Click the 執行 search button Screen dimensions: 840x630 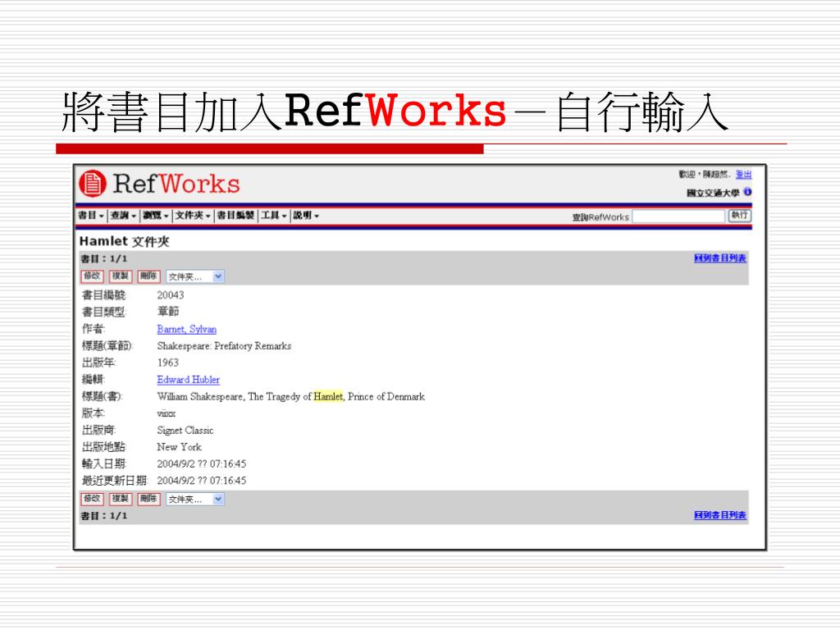(x=740, y=216)
